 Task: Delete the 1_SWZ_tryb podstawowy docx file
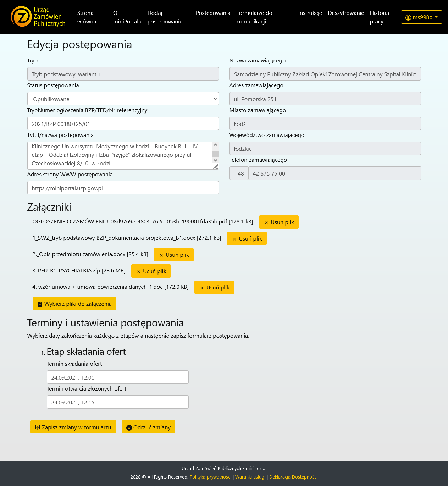[x=247, y=238]
